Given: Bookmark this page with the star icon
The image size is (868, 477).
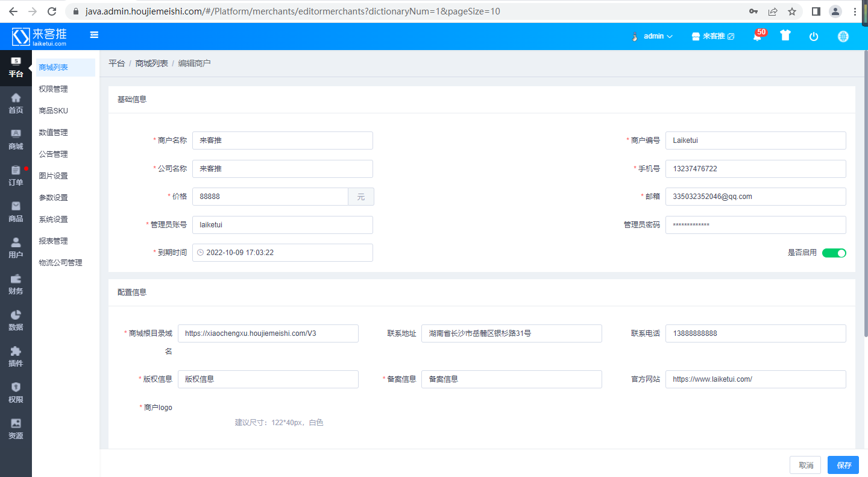Looking at the screenshot, I should pos(792,11).
